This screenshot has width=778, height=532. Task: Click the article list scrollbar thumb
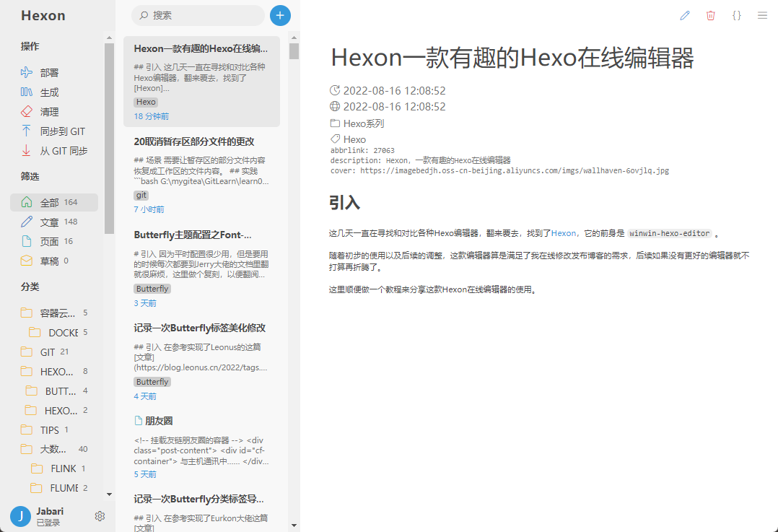[294, 51]
